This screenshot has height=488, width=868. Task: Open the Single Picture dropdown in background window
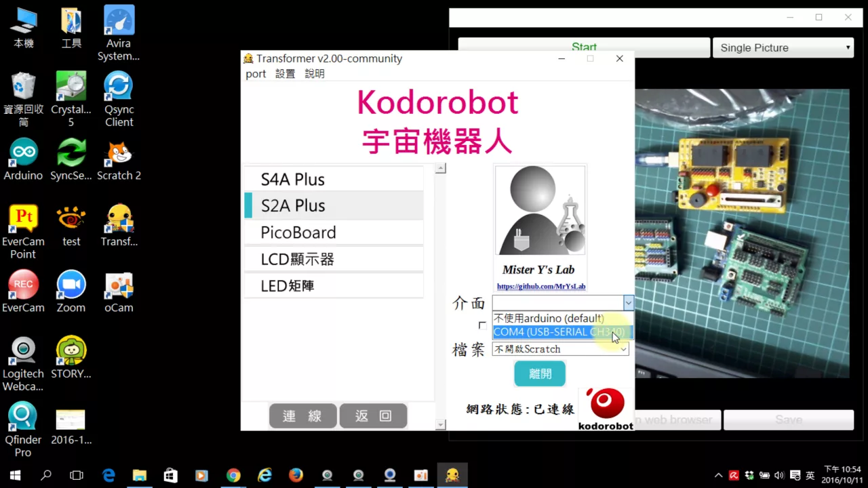coord(783,48)
